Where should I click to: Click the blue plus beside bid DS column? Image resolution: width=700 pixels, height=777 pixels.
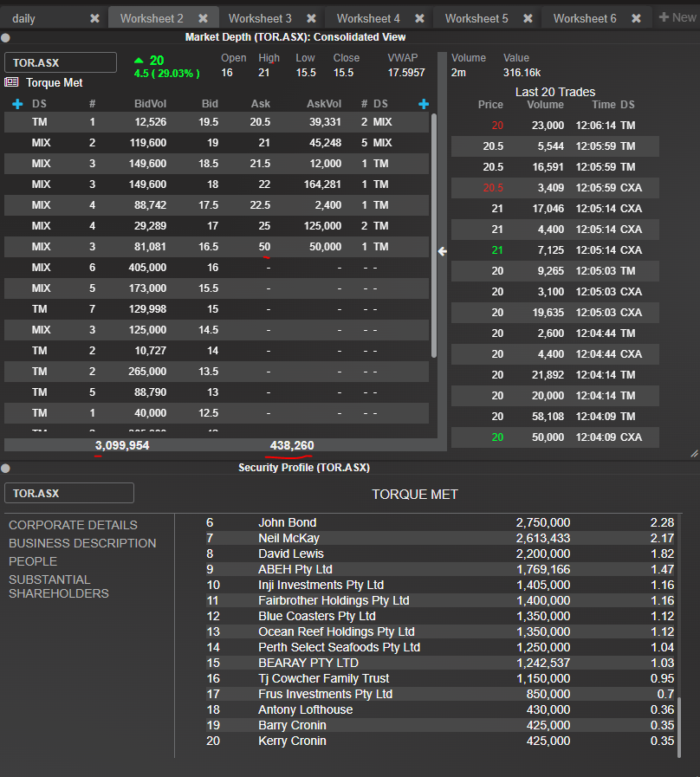17,104
